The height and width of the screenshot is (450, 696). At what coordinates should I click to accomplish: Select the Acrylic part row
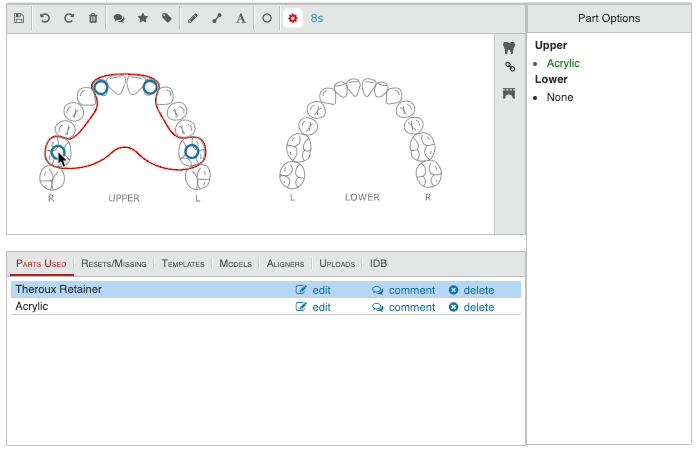coord(266,307)
